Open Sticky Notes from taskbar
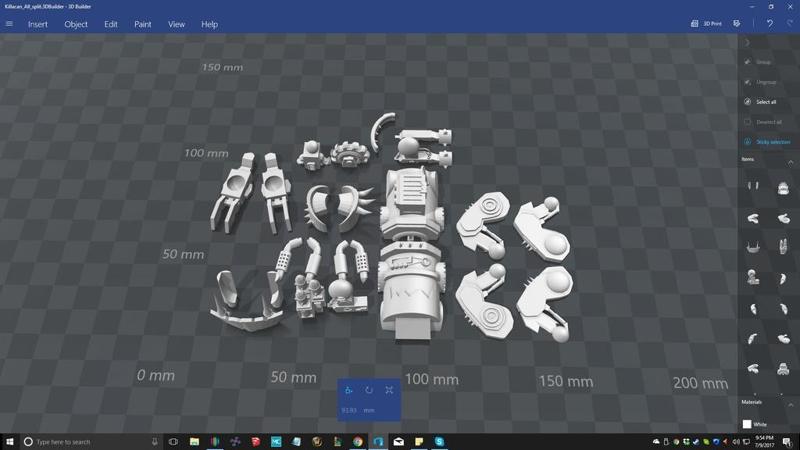The height and width of the screenshot is (450, 800). [419, 441]
